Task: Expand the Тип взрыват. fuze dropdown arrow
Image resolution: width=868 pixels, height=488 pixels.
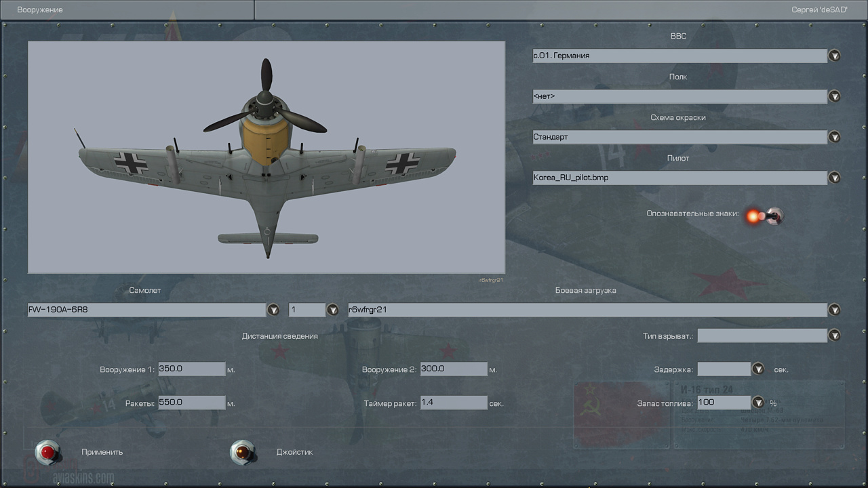Action: click(835, 335)
